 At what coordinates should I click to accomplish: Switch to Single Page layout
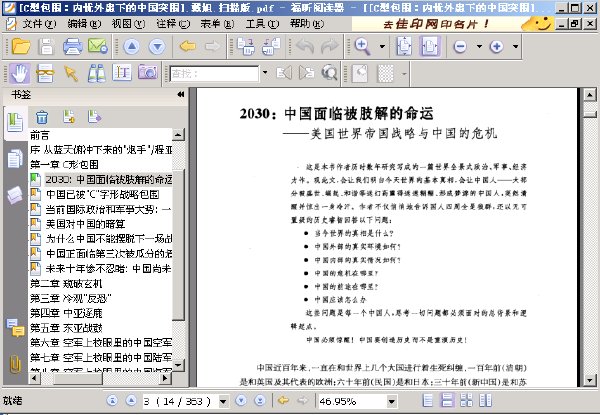(427, 400)
